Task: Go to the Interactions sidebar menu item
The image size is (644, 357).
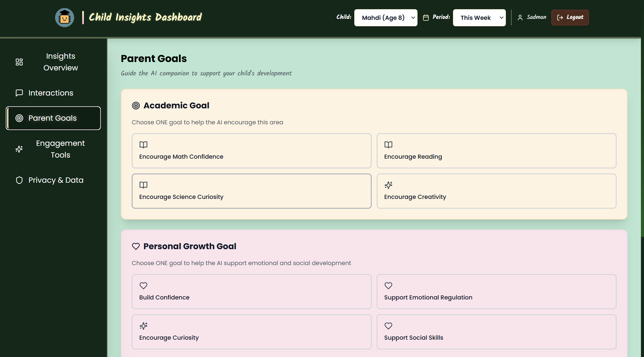Action: [x=51, y=93]
